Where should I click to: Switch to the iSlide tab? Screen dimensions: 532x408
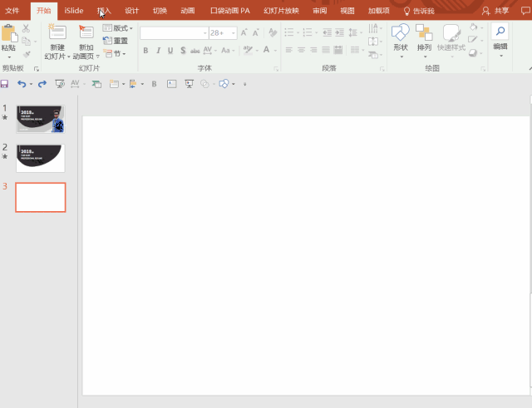74,11
